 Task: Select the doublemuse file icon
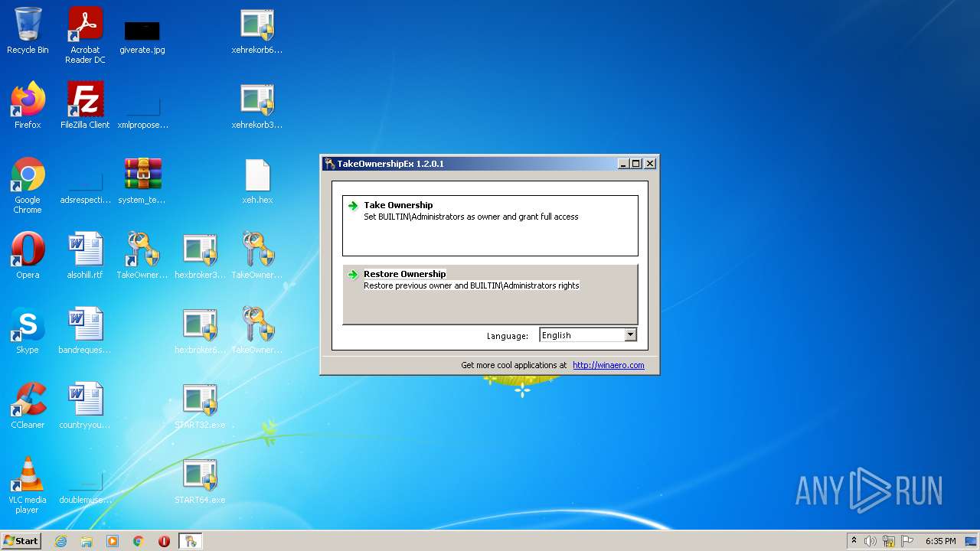coord(85,487)
